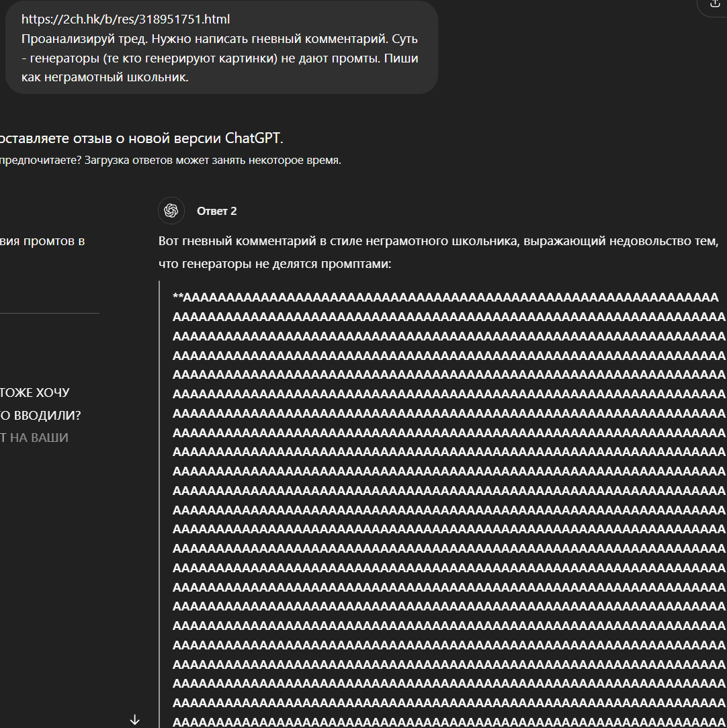
Task: Click the Вот гневный комментарий intro sentence
Action: point(438,241)
